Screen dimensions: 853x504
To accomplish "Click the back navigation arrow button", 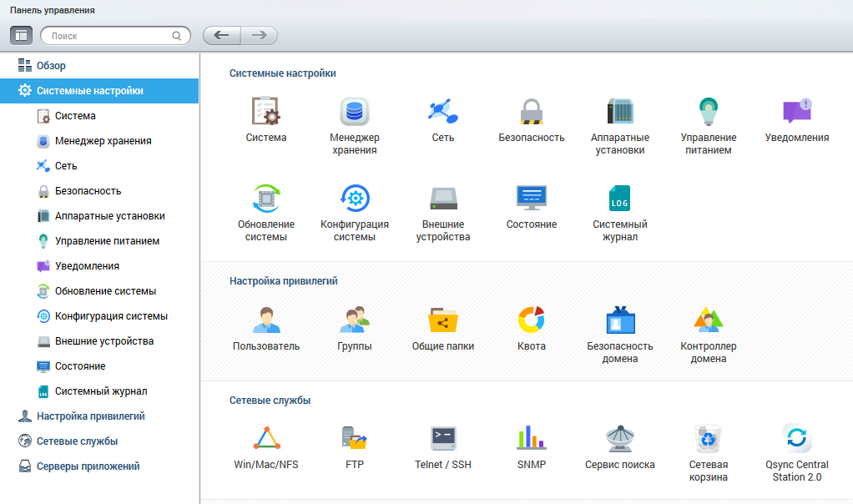I will [x=221, y=35].
